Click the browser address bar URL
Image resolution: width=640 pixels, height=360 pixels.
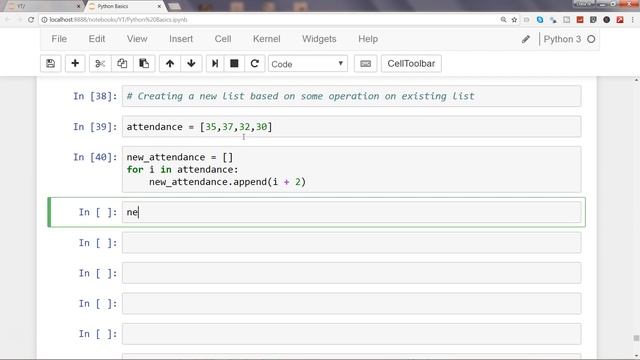[x=118, y=20]
